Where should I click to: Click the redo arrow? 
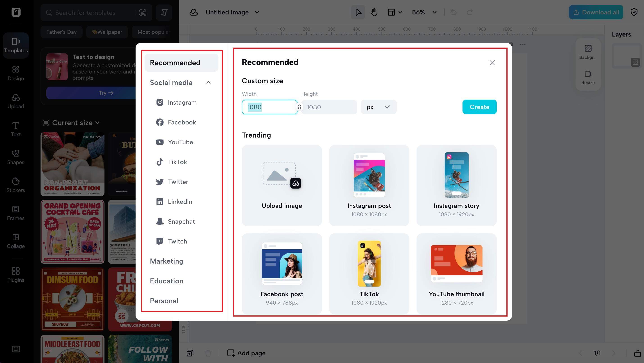[470, 12]
